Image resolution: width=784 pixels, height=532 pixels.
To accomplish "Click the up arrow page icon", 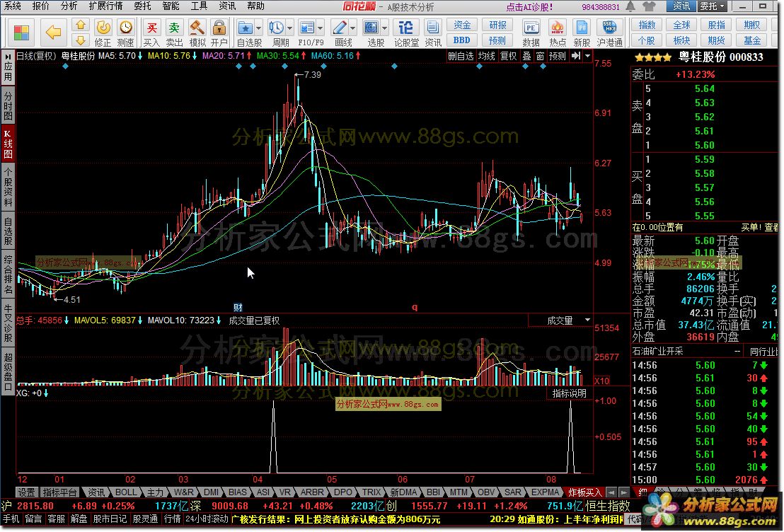I will pyautogui.click(x=81, y=25).
